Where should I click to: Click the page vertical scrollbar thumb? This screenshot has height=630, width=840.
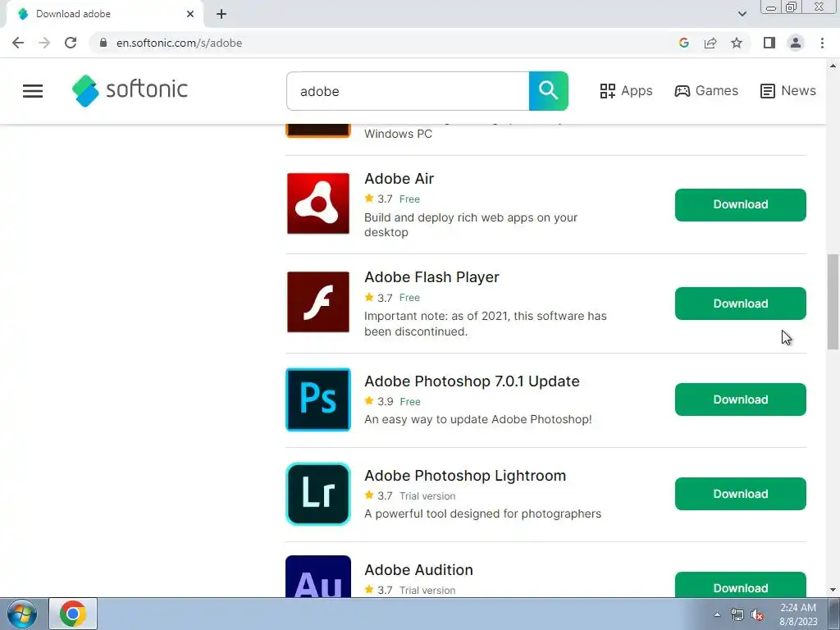[x=833, y=302]
